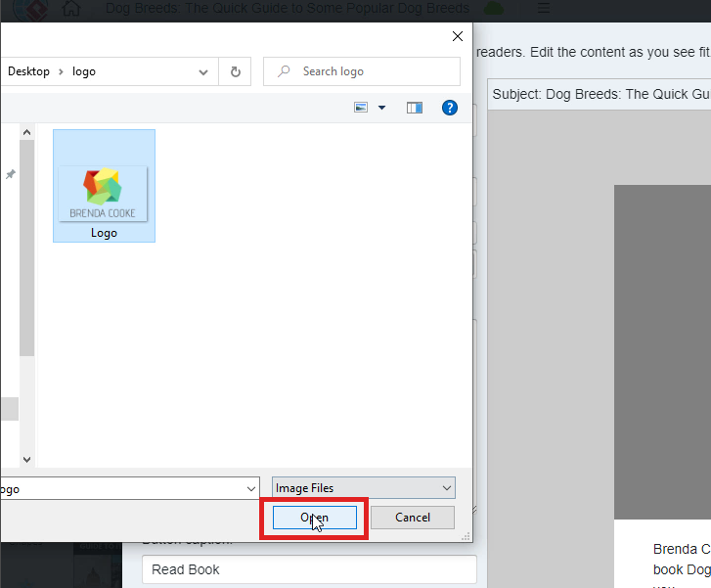Select the Logo image thumbnail
Screen dimensions: 711x588
[x=104, y=186]
